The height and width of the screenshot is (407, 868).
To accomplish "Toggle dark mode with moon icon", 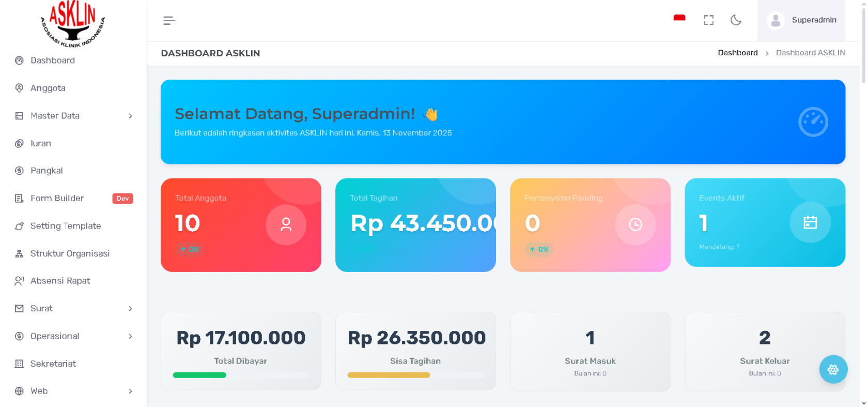I will tap(736, 20).
